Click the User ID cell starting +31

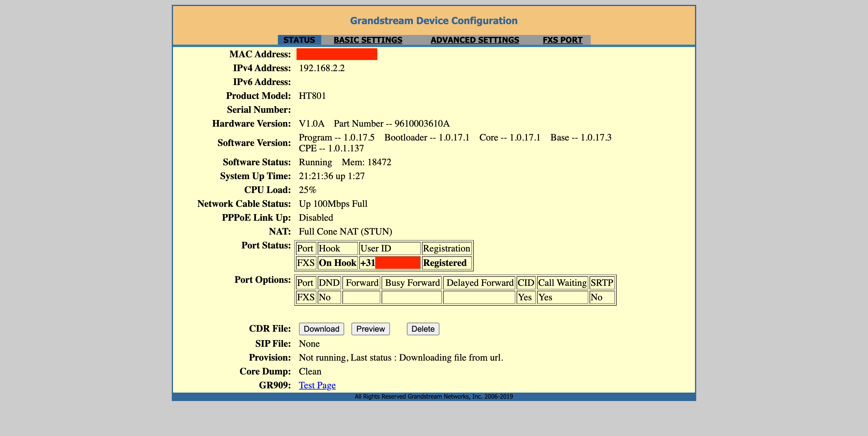389,263
